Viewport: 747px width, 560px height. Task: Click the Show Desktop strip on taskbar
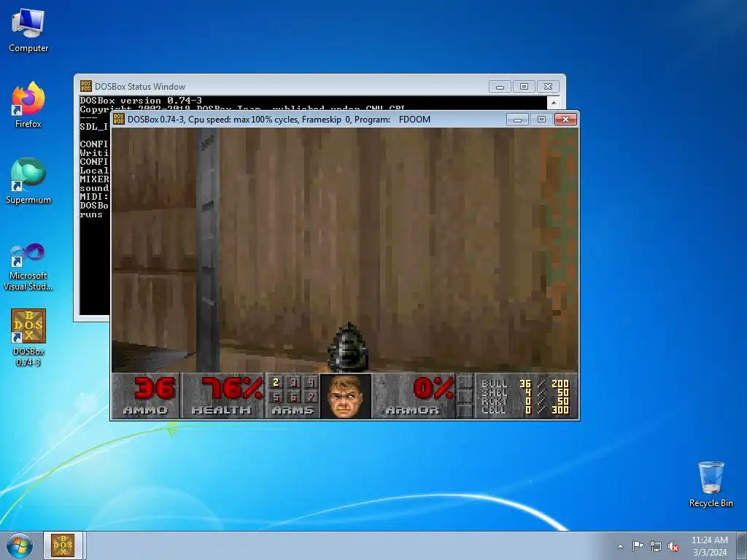[742, 545]
